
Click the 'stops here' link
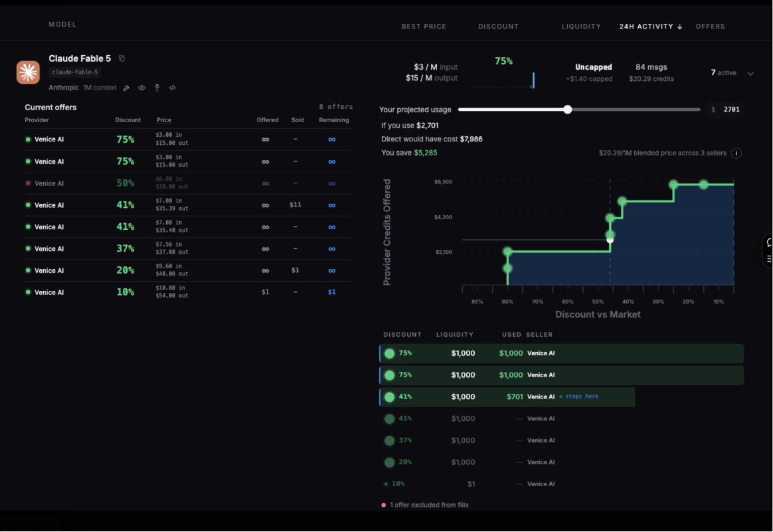(x=578, y=397)
